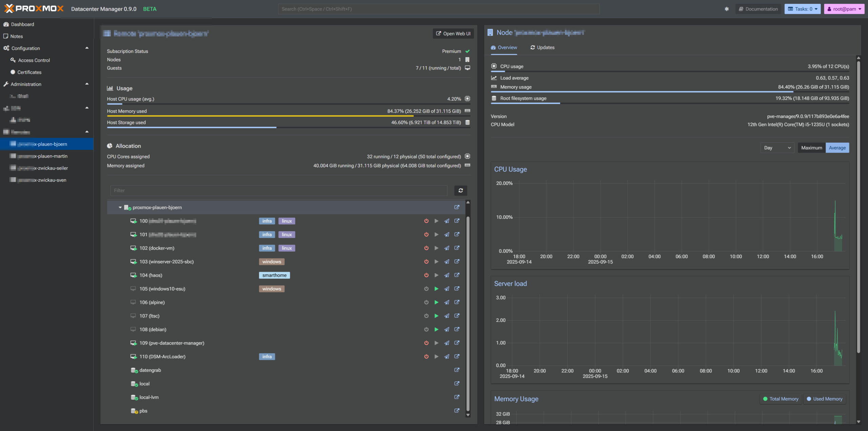Open guest 105 (windows10-esu) external link
868x431 pixels.
[457, 289]
